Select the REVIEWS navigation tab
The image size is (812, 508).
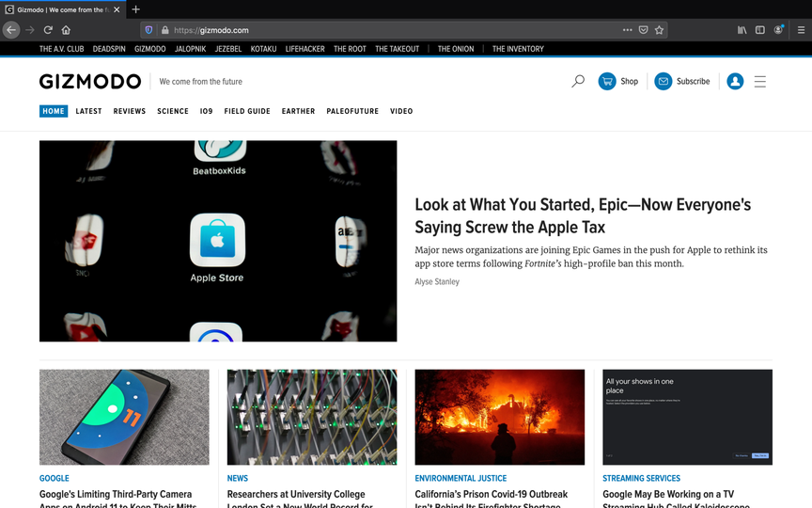(130, 111)
